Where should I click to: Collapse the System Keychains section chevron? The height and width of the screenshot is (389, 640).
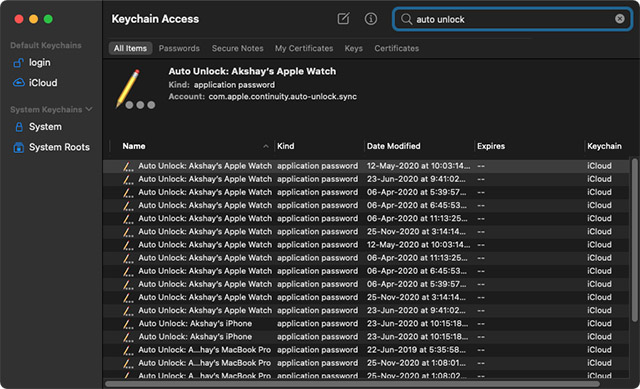coord(89,109)
